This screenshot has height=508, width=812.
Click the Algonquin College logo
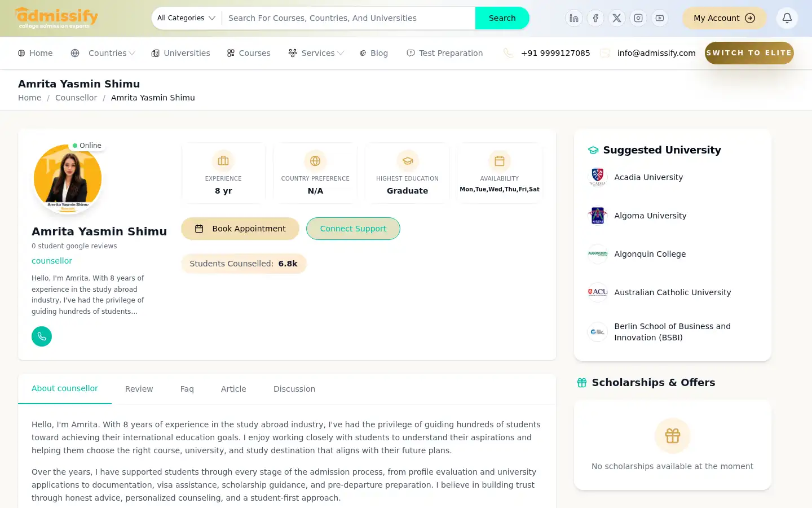(598, 254)
